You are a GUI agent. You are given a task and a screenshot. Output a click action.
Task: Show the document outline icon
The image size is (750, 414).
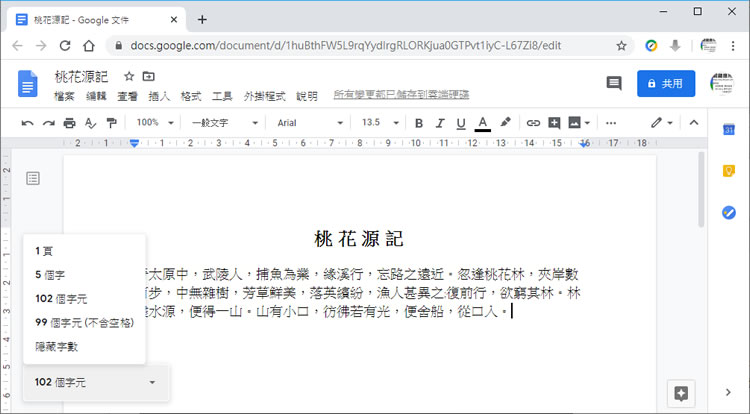33,178
